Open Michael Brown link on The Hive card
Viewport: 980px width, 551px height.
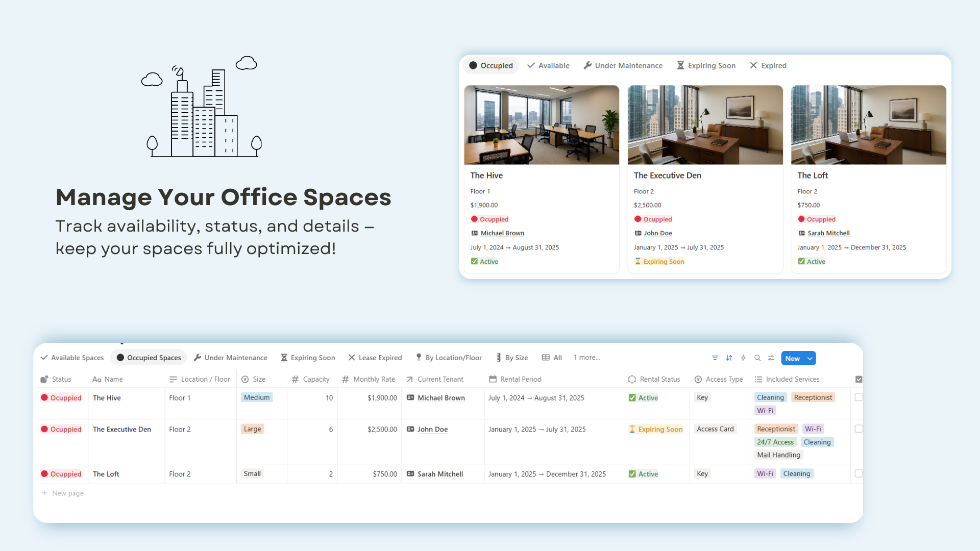tap(502, 233)
